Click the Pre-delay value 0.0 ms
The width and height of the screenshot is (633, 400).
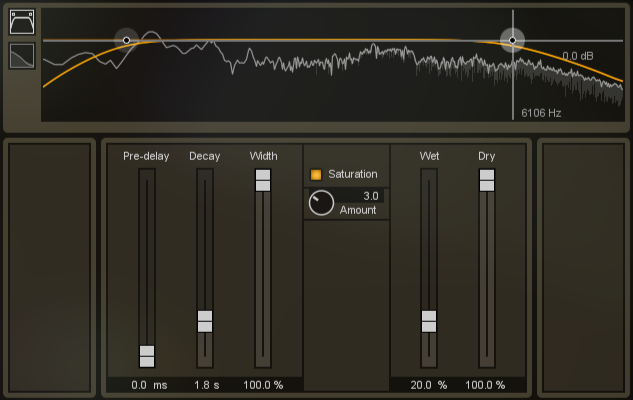click(149, 385)
